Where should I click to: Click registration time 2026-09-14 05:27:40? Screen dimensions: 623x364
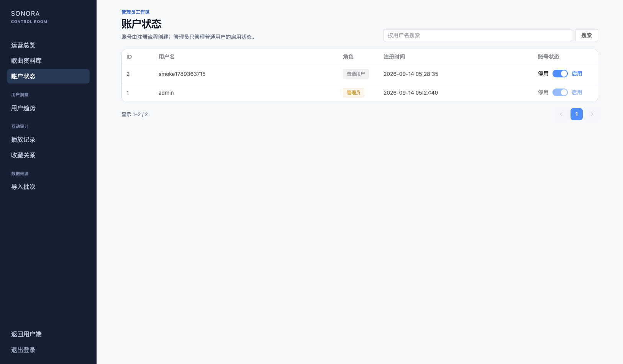click(x=411, y=93)
